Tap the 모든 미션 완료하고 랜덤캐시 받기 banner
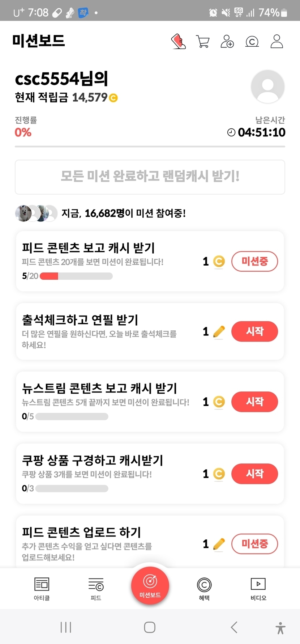The image size is (300, 644). click(x=150, y=177)
